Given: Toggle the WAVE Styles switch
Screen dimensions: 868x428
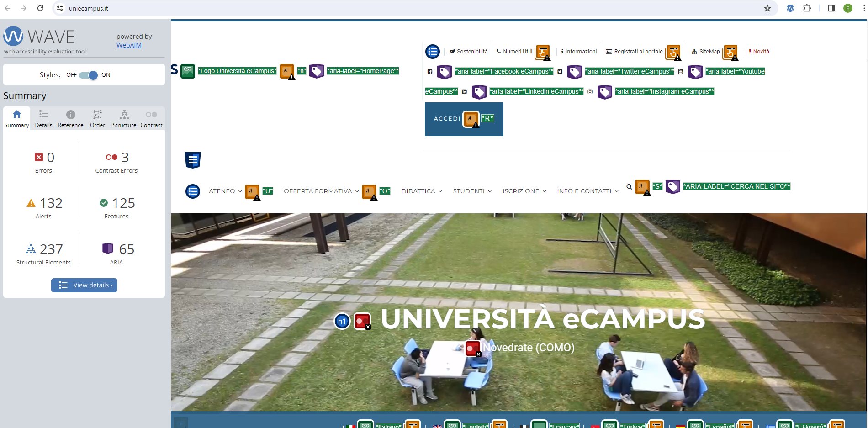Looking at the screenshot, I should 88,75.
